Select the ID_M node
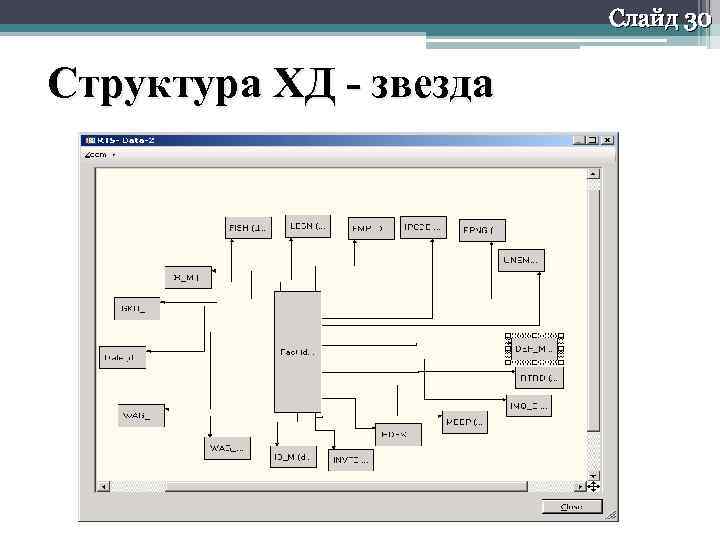The height and width of the screenshot is (540, 720). click(293, 457)
